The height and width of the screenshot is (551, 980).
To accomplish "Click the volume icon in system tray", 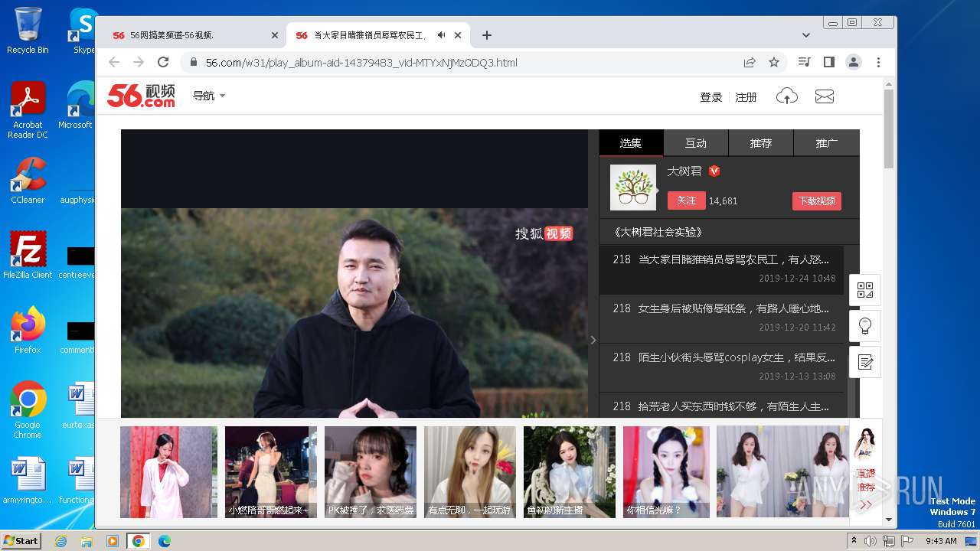I will point(871,541).
